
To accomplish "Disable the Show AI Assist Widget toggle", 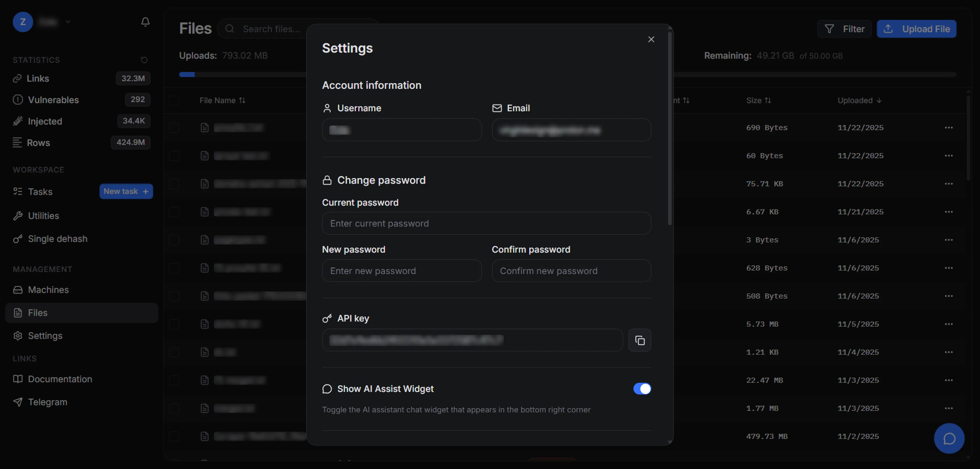I will 642,389.
